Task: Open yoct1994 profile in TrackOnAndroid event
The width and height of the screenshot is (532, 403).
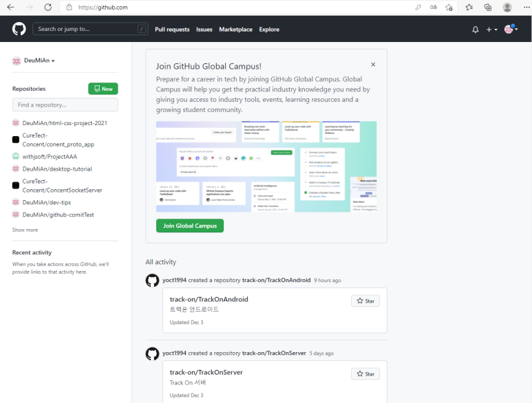Action: [x=174, y=281]
